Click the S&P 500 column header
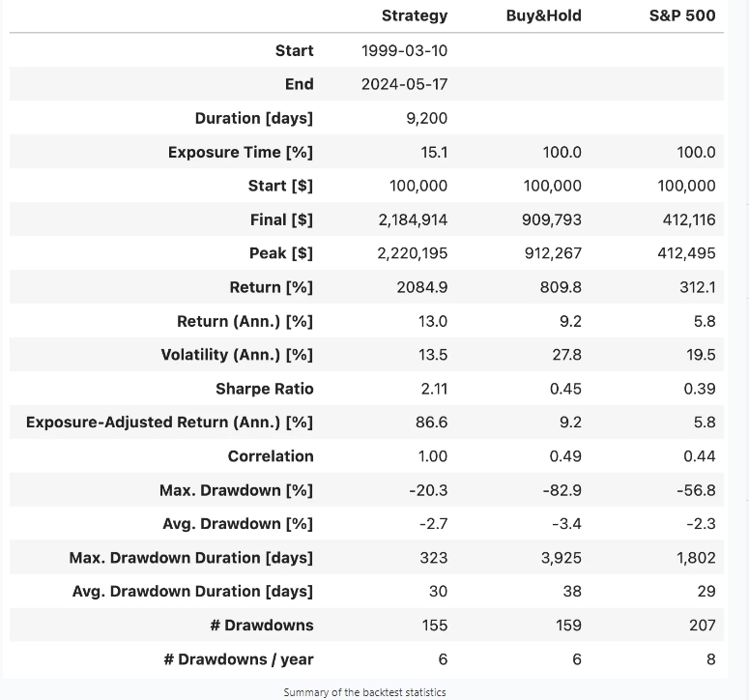 (683, 15)
